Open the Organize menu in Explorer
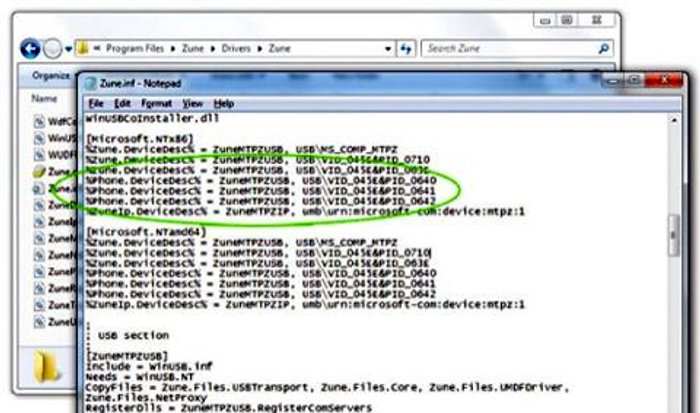This screenshot has height=413, width=700. coord(51,75)
